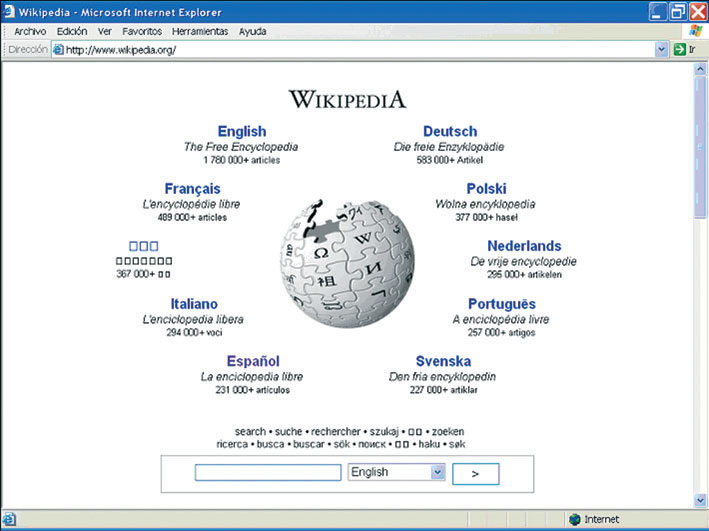Open the English search language dropdown
The width and height of the screenshot is (709, 531).
pos(437,472)
